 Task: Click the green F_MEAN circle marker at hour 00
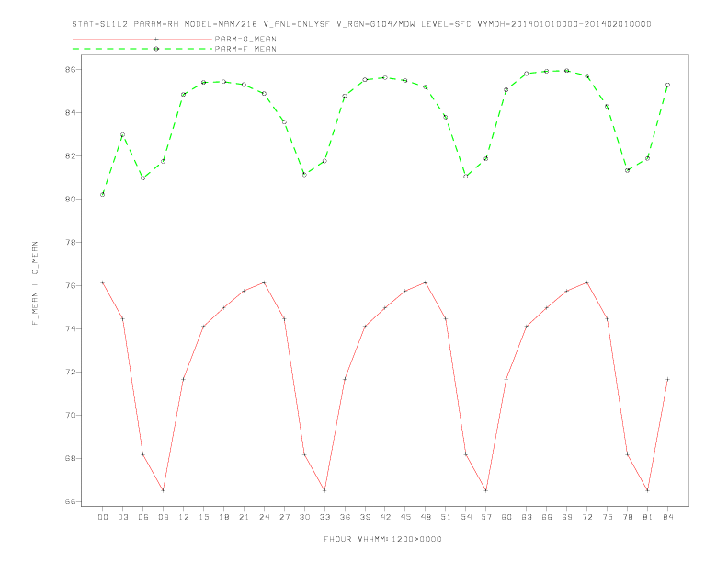tap(103, 195)
